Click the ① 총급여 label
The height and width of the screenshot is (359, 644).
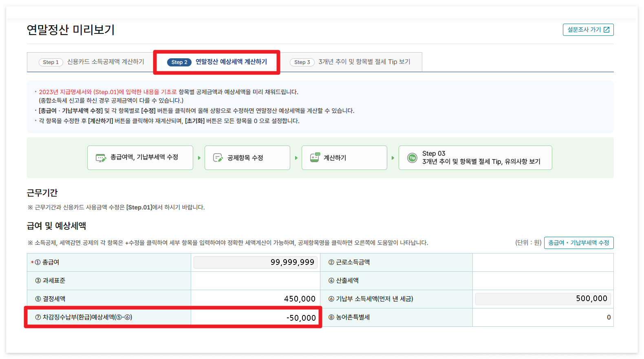click(x=47, y=262)
